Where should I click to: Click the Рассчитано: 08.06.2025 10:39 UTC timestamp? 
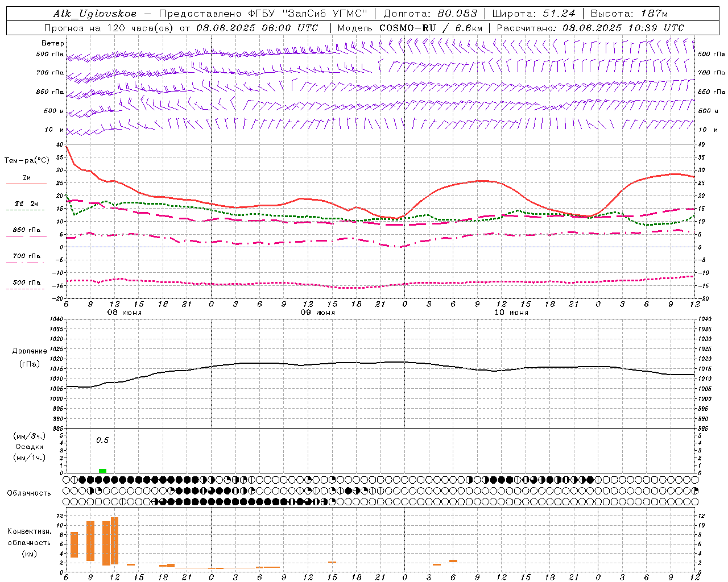tap(590, 28)
